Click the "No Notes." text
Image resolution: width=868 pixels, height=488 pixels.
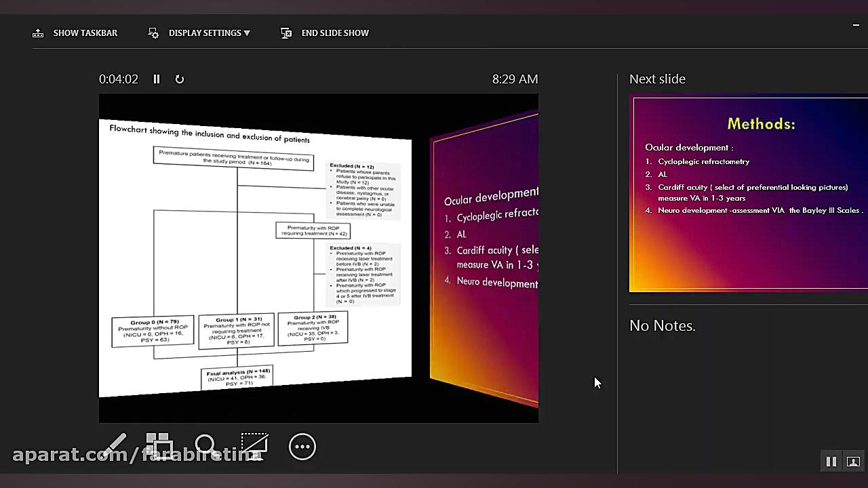click(x=663, y=326)
